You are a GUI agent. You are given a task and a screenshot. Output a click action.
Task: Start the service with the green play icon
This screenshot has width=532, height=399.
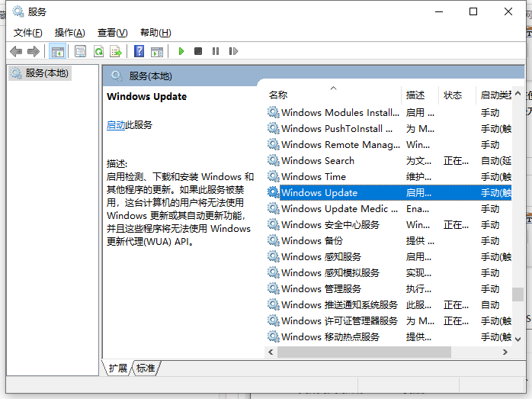[x=181, y=51]
